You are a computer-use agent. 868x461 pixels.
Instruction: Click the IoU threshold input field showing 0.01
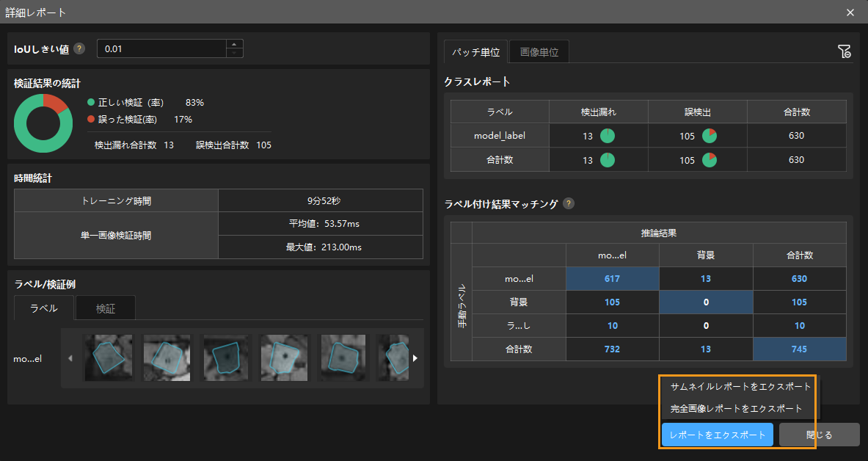[161, 48]
